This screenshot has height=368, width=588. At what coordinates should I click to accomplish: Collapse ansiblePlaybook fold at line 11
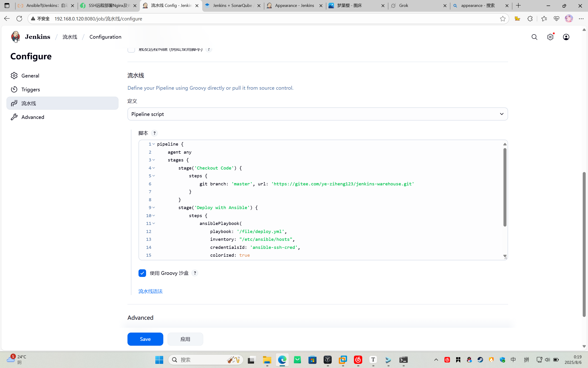click(x=154, y=223)
